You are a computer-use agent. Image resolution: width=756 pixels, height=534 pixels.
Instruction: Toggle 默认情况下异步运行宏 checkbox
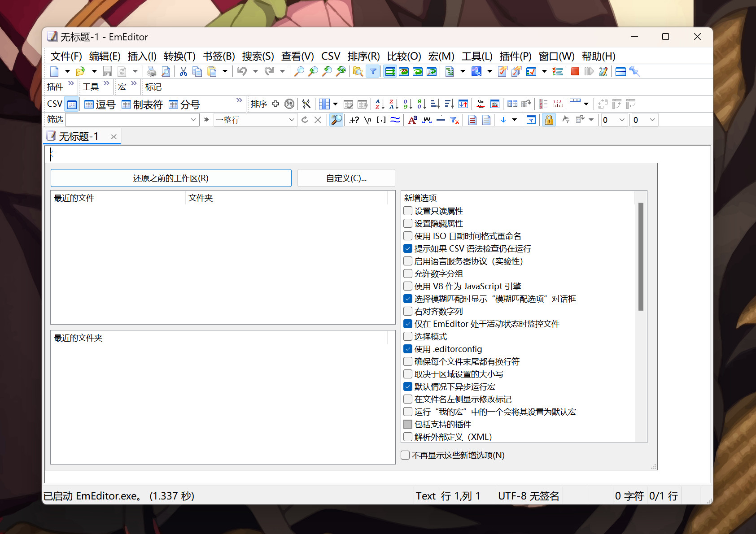tap(408, 386)
